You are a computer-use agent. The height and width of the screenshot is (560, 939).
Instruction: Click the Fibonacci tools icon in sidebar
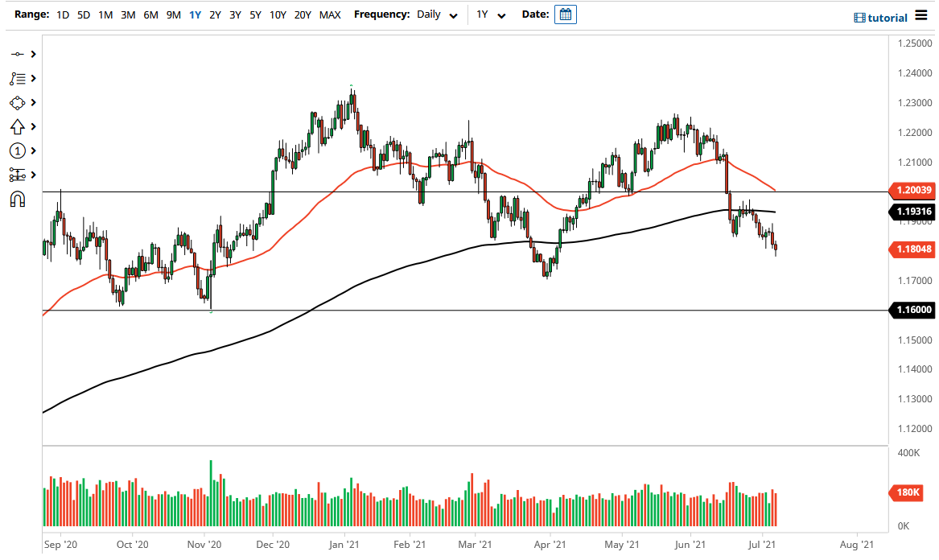tap(17, 78)
